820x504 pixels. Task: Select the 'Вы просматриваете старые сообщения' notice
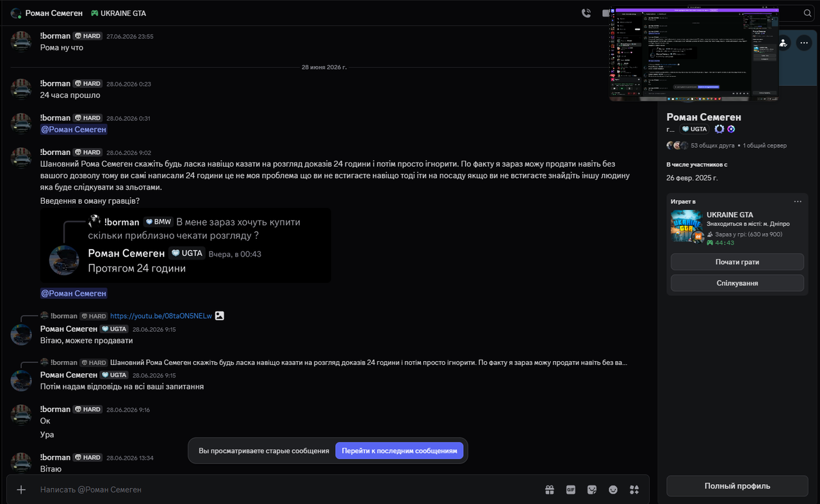(264, 451)
